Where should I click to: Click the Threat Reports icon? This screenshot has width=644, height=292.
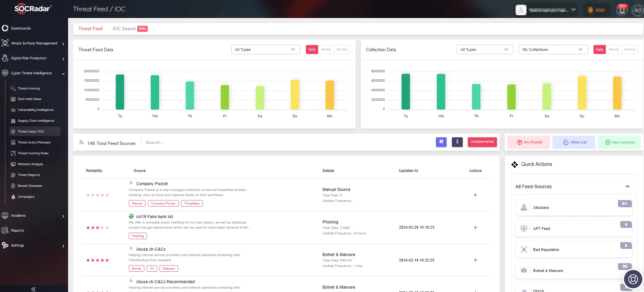(13, 175)
